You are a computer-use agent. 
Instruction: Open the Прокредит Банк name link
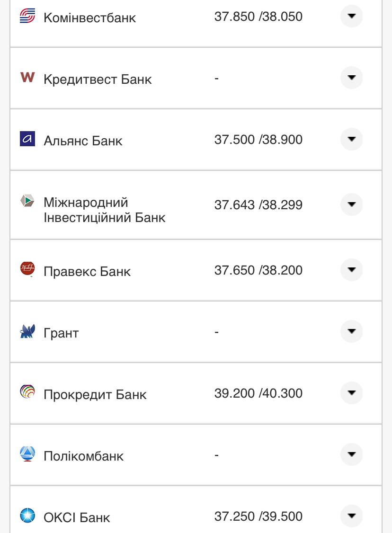(x=95, y=395)
